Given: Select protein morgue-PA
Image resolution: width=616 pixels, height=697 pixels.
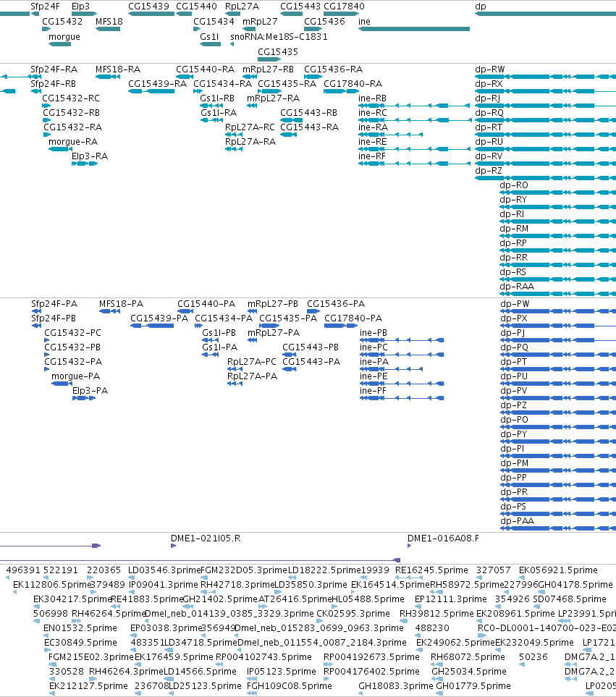Looking at the screenshot, I should 75,376.
